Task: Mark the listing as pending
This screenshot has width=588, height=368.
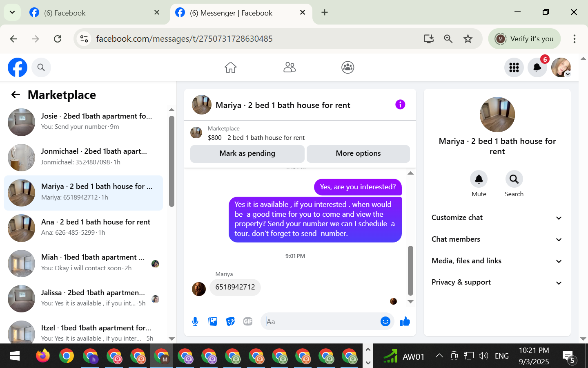Action: (247, 153)
